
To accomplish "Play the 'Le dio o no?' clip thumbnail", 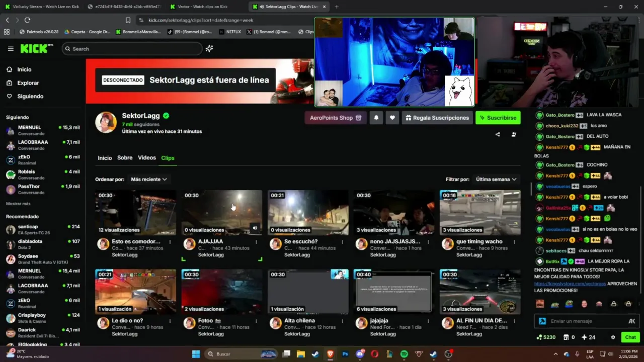I will point(136,292).
